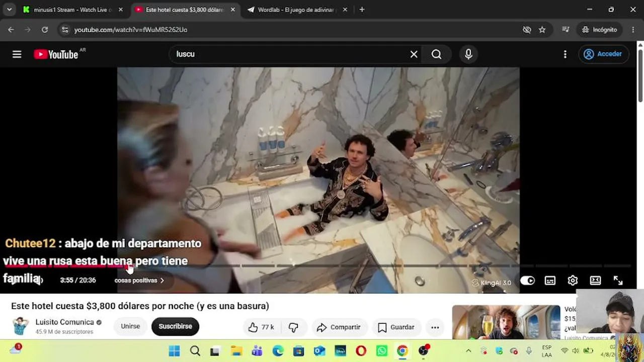Viewport: 644px width, 362px height.
Task: Open Chrome on the Windows taskbar
Action: (403, 351)
